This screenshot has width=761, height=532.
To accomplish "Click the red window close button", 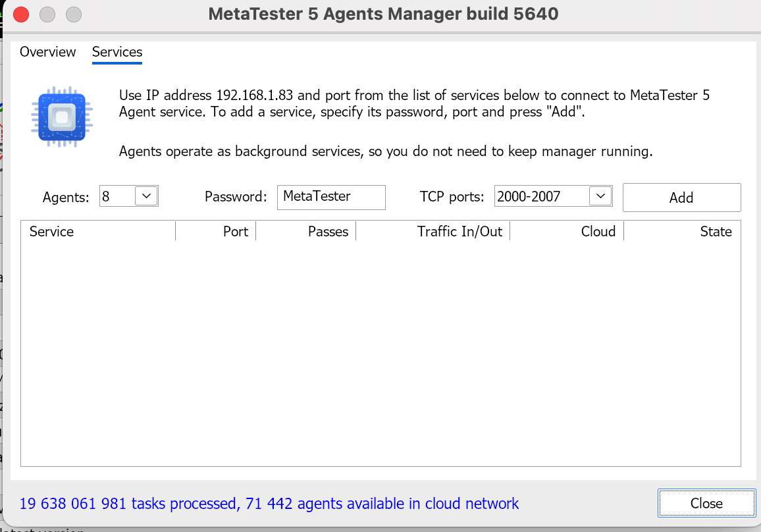I will point(21,14).
